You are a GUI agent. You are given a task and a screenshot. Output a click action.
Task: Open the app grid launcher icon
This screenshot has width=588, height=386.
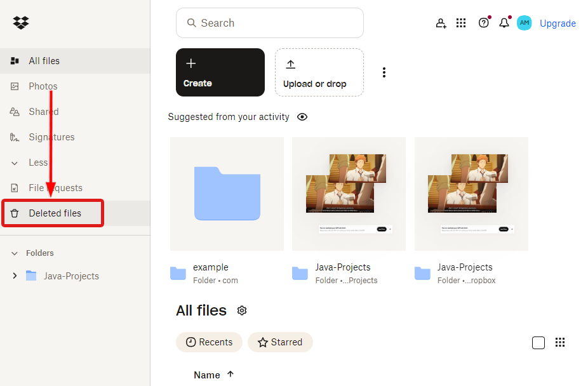coord(461,23)
